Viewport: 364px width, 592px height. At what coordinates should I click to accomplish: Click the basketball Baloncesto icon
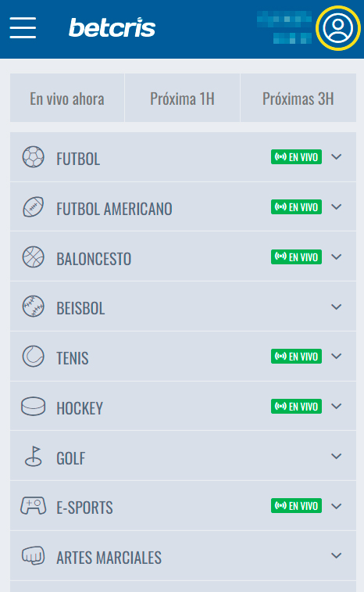pos(33,257)
